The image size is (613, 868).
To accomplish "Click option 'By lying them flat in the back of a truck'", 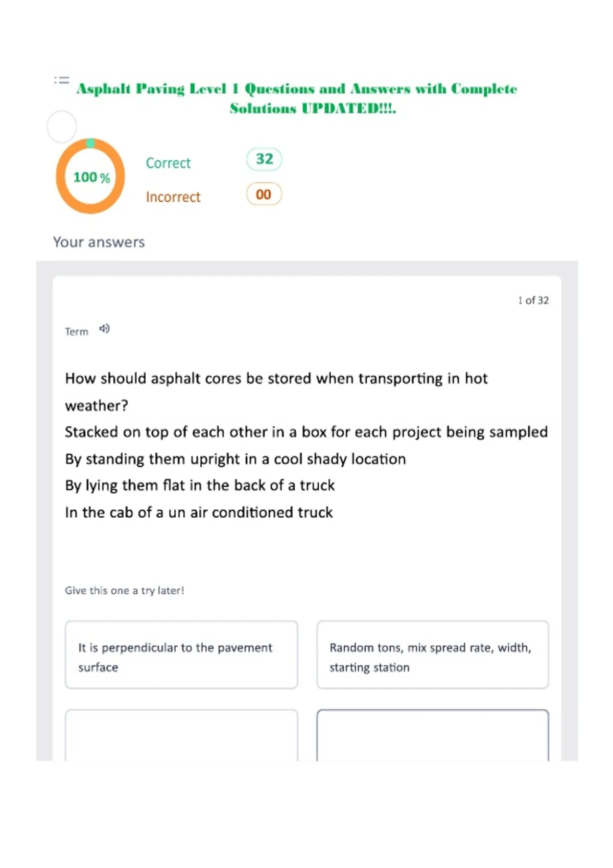I will point(200,485).
